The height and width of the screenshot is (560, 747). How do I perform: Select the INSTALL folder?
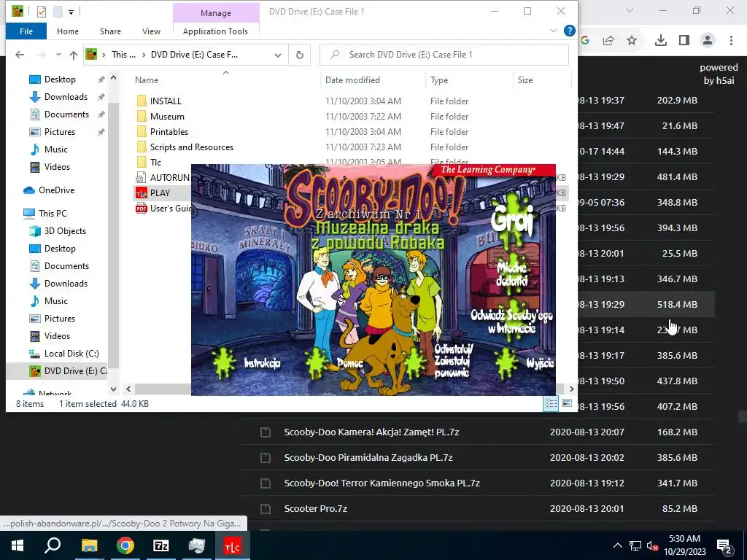click(x=166, y=101)
